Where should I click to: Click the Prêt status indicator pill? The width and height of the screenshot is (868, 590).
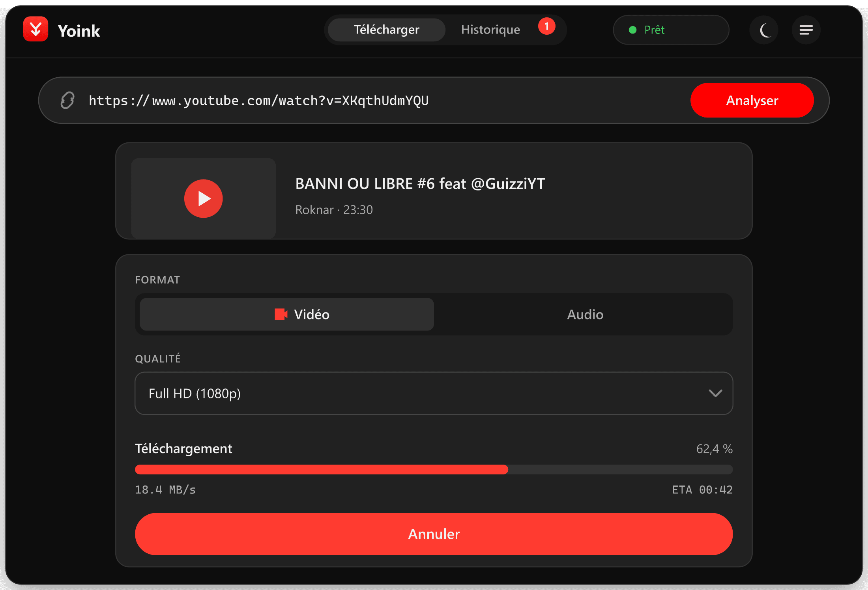(x=671, y=30)
